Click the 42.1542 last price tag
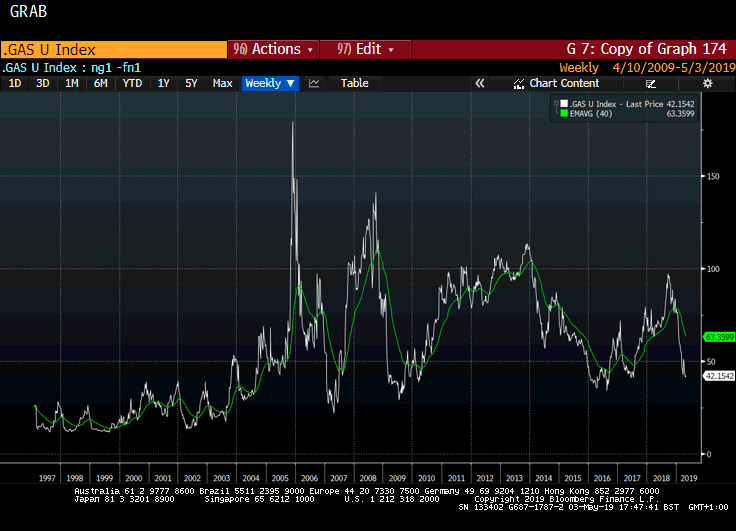This screenshot has height=531, width=736. click(x=719, y=376)
